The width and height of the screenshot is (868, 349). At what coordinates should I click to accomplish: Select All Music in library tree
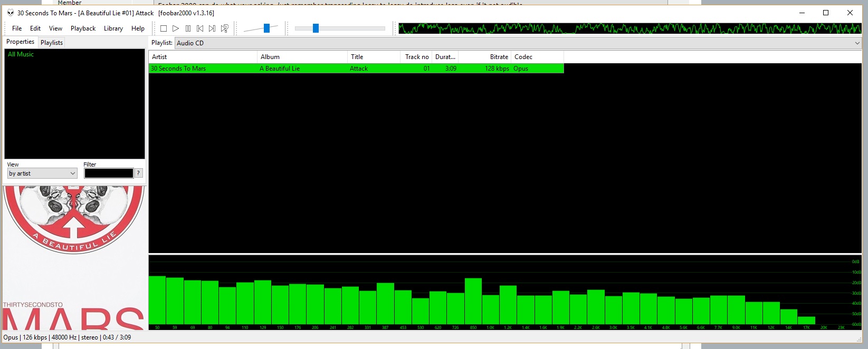[21, 54]
